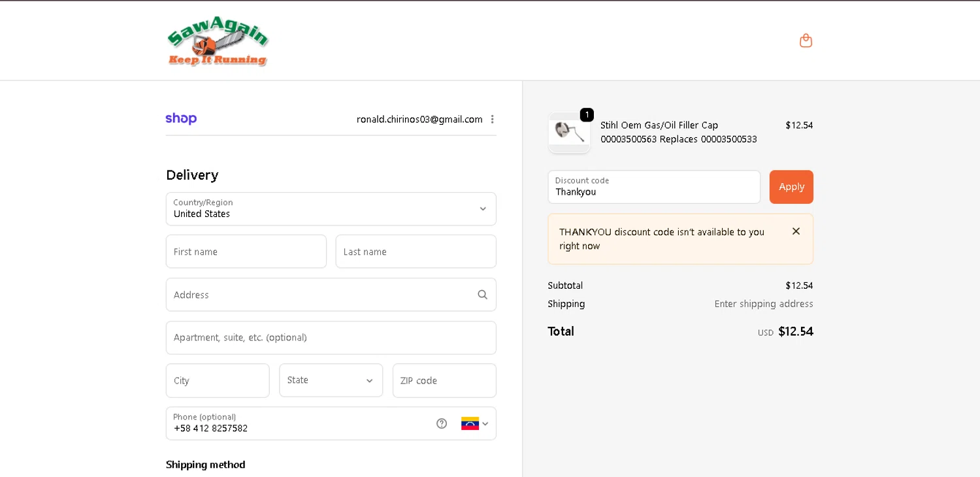Dismiss the THANKYOU discount code error
The image size is (980, 477).
(796, 231)
